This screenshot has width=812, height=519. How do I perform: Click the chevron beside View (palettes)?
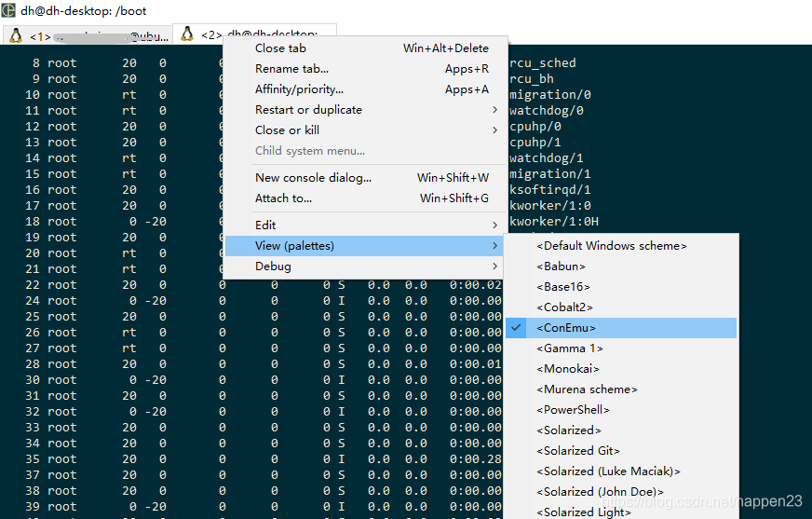click(x=495, y=246)
